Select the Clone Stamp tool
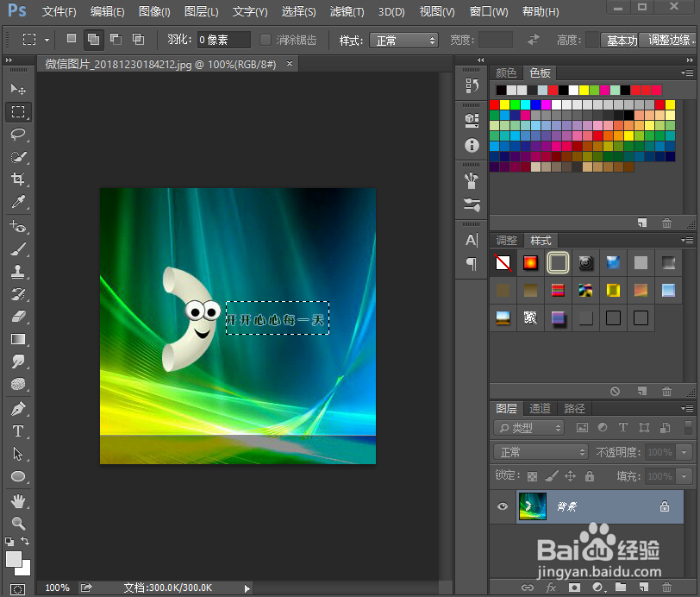The width and height of the screenshot is (700, 597). 18,271
